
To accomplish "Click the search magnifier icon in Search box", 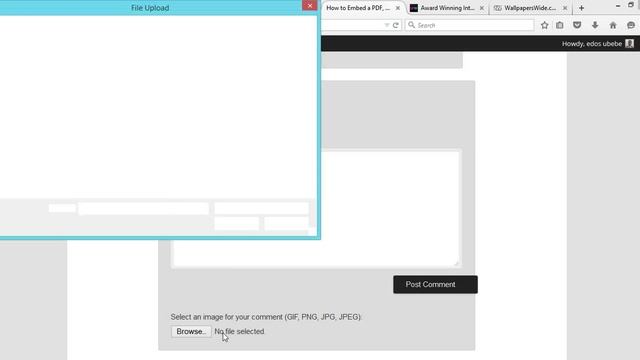I will pyautogui.click(x=411, y=25).
